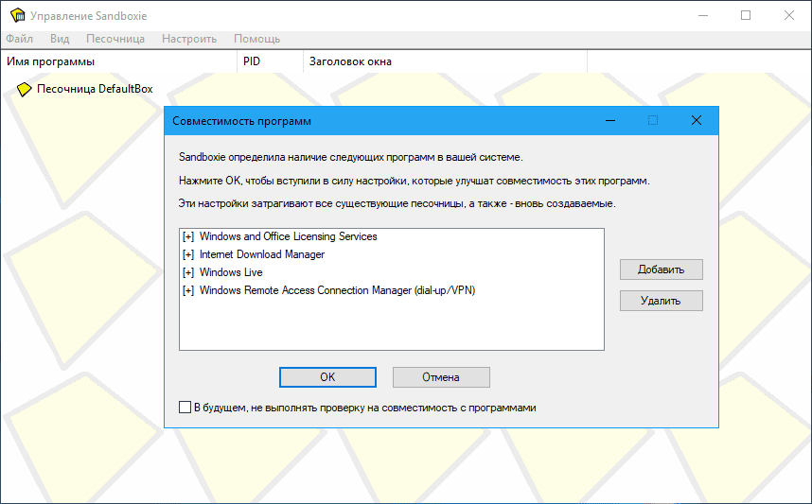
Task: Click the Удалить button
Action: [662, 301]
